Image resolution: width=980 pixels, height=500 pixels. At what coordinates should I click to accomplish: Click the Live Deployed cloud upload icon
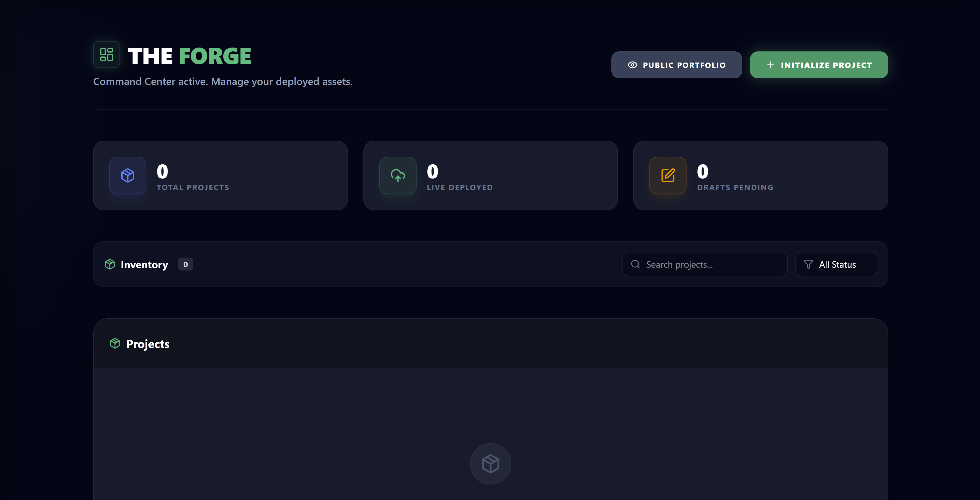pyautogui.click(x=397, y=175)
